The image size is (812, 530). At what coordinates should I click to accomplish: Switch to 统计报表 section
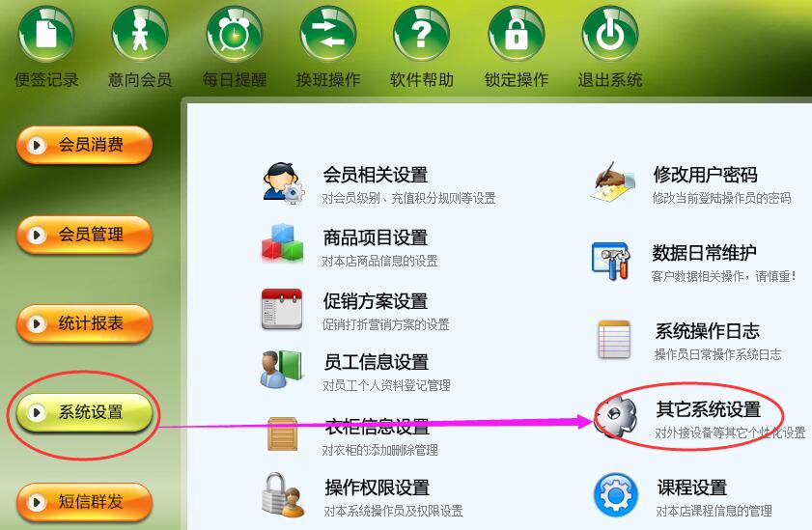(84, 324)
